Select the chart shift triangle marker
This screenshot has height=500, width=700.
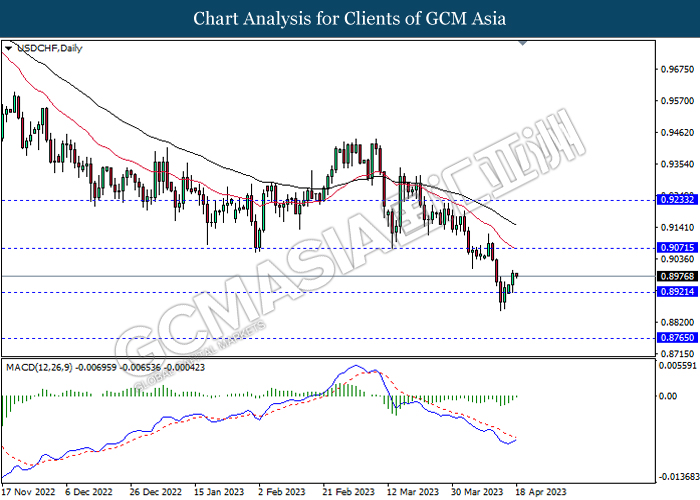click(523, 43)
